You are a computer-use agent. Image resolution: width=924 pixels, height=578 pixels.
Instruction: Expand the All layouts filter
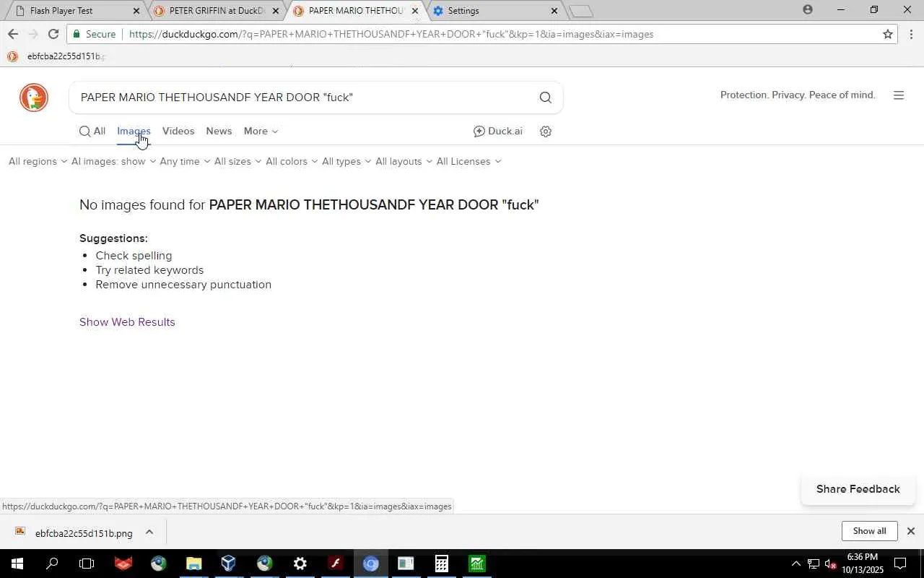point(404,162)
